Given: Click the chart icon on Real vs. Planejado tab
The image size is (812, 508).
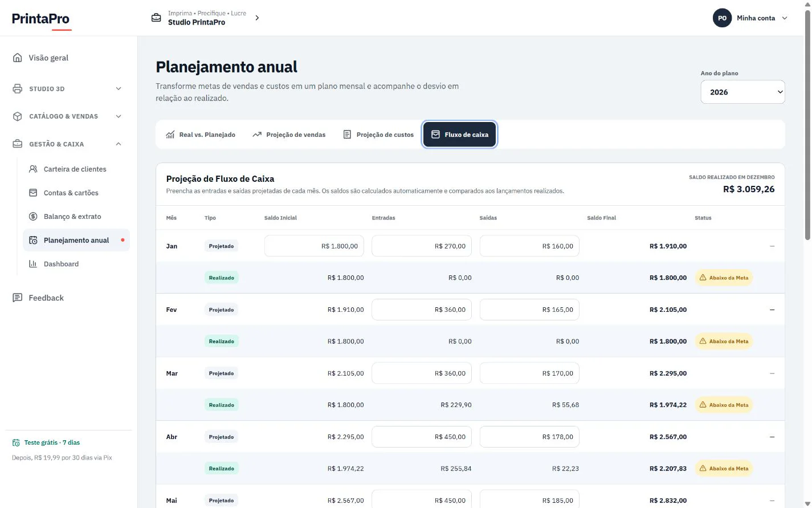Looking at the screenshot, I should click(x=170, y=135).
